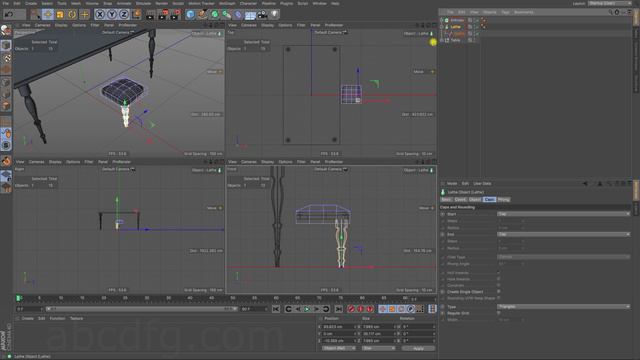Open the Edit Render Settings icon
The height and width of the screenshot is (360, 640).
176,15
